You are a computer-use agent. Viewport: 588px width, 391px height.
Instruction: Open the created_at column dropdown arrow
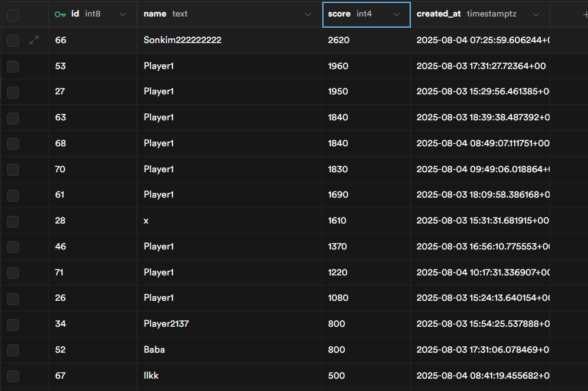pyautogui.click(x=535, y=14)
